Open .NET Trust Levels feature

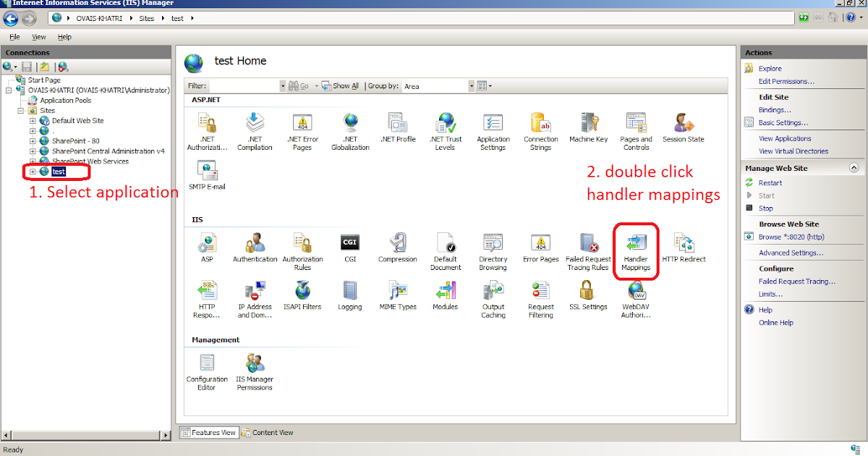(x=445, y=132)
